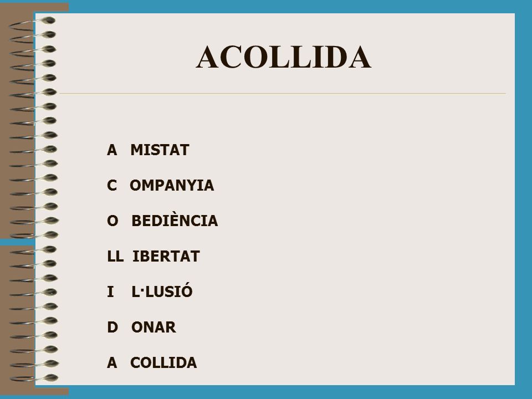Click the letter O before BEDIÈNCIA

112,221
